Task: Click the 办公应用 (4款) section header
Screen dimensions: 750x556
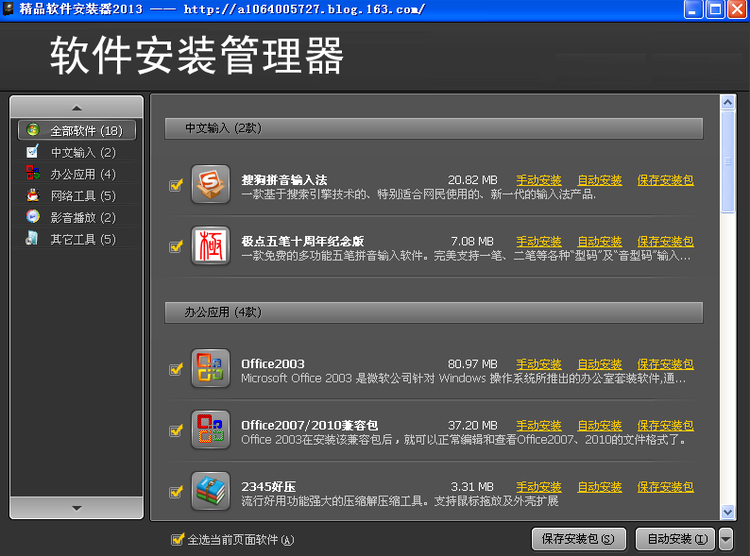Action: (x=434, y=312)
